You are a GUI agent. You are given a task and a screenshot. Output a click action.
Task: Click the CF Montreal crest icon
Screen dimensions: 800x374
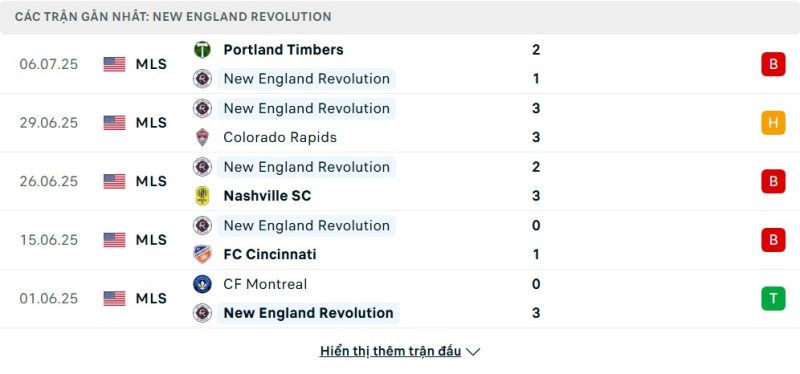pos(203,284)
